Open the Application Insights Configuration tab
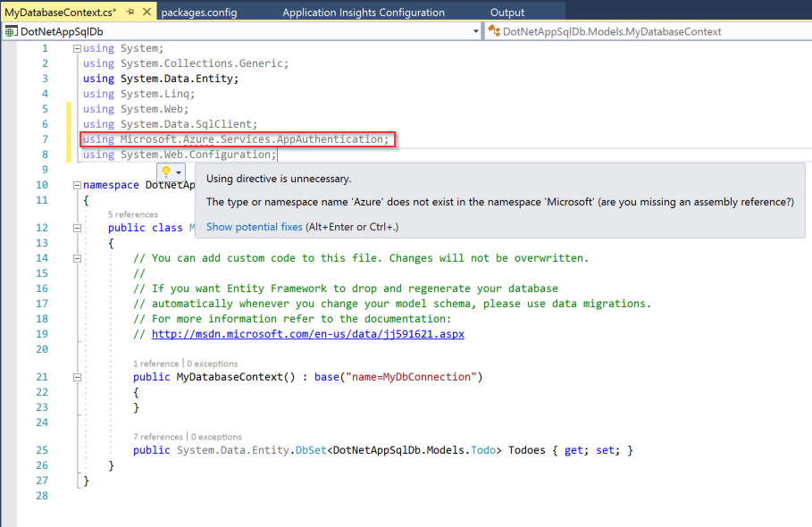This screenshot has height=527, width=812. click(364, 13)
